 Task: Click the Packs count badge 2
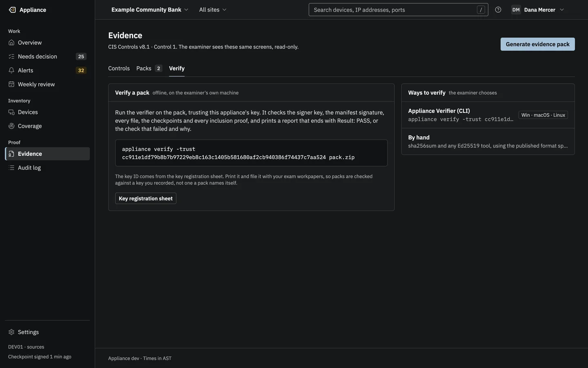(158, 68)
